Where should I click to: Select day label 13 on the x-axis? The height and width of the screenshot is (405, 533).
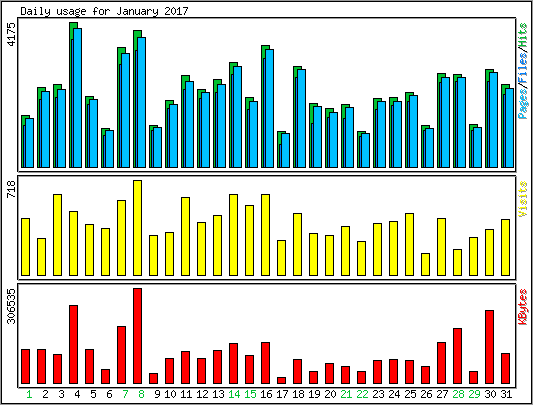(x=218, y=394)
